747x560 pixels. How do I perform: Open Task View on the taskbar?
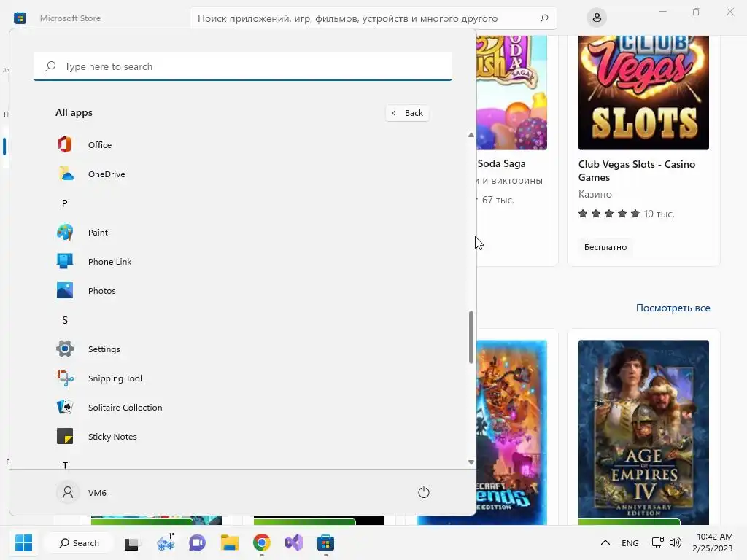[x=132, y=543]
